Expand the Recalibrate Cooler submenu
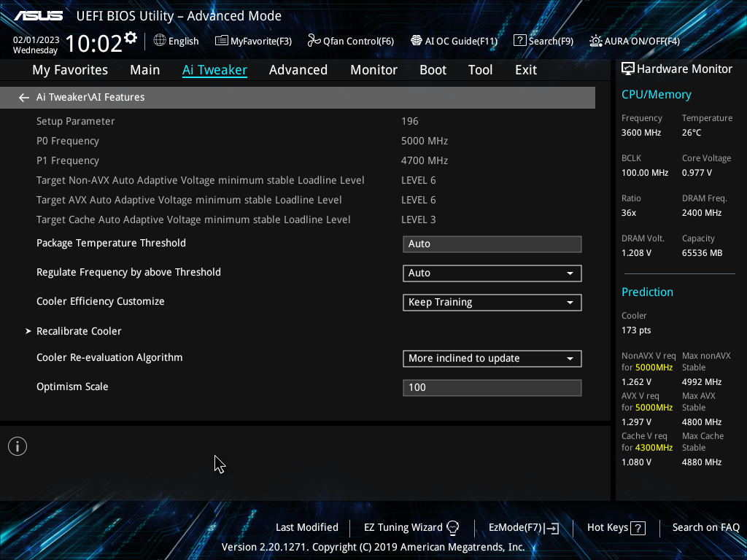 79,331
